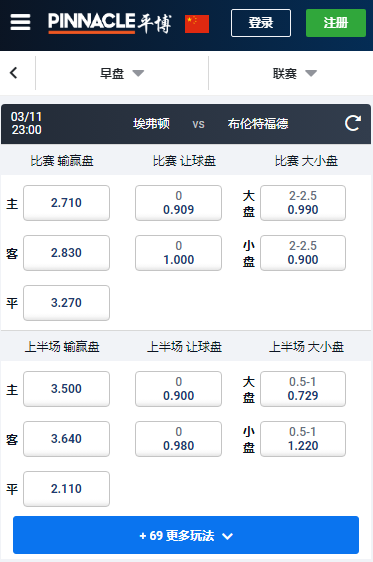Choose first half over 0.5-1 at 0.729
The image size is (373, 562).
tap(303, 389)
